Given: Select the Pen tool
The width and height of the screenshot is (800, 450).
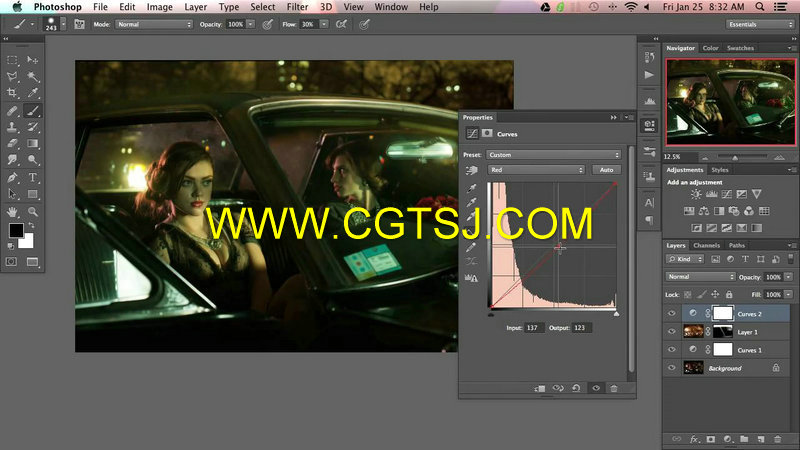Looking at the screenshot, I should point(12,178).
